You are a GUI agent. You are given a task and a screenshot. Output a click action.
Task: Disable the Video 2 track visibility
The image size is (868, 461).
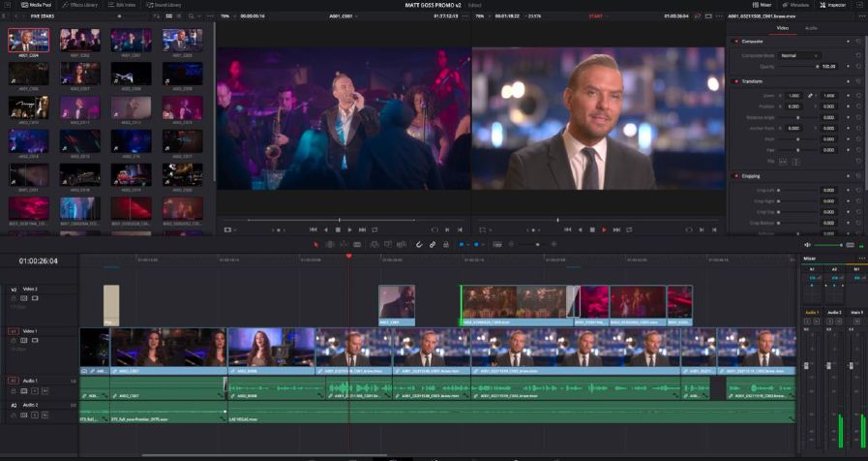pos(35,298)
